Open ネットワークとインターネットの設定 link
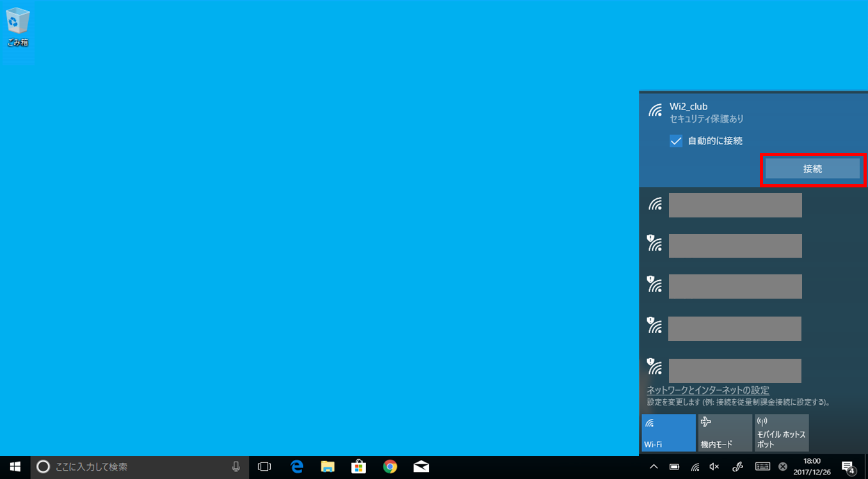Image resolution: width=868 pixels, height=479 pixels. coord(708,390)
